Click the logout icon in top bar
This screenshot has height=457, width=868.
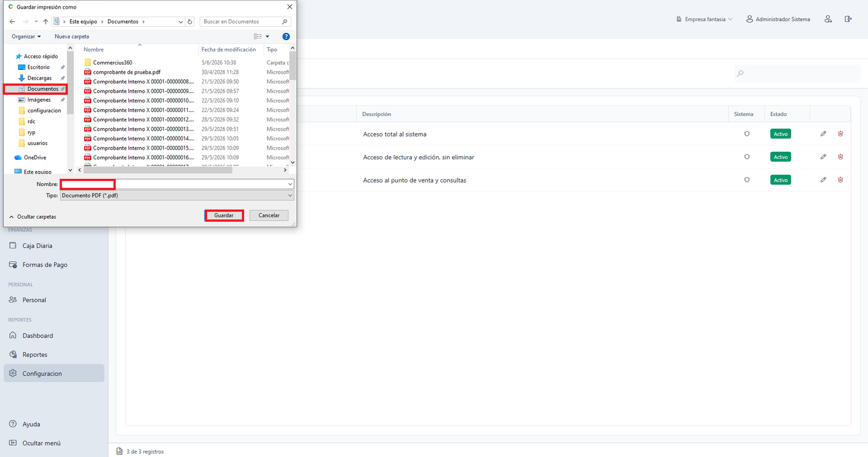point(848,19)
